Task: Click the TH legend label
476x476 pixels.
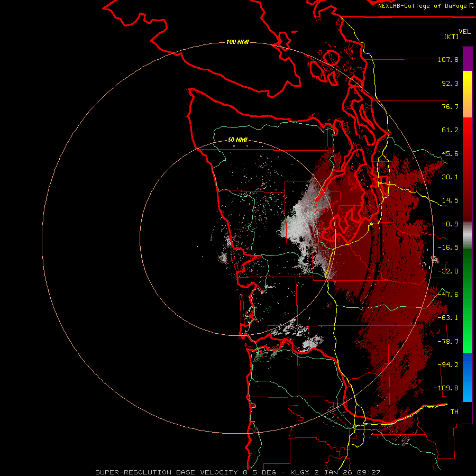Action: [454, 412]
